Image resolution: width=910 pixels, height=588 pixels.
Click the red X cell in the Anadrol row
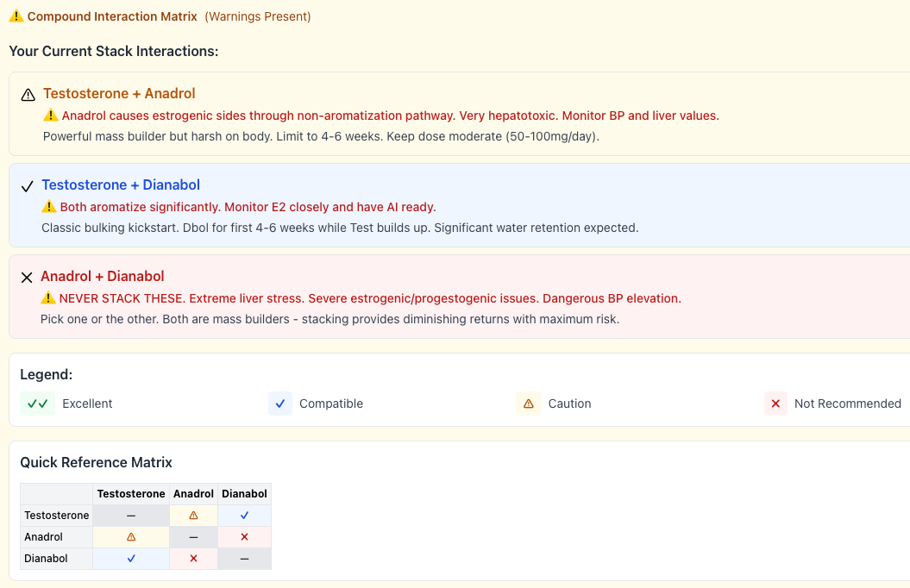pos(244,536)
